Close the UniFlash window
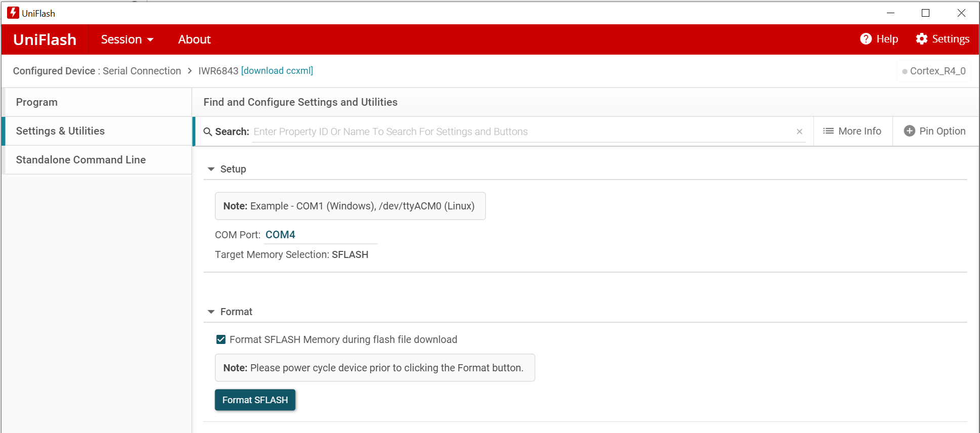Viewport: 980px width, 433px height. coord(961,13)
